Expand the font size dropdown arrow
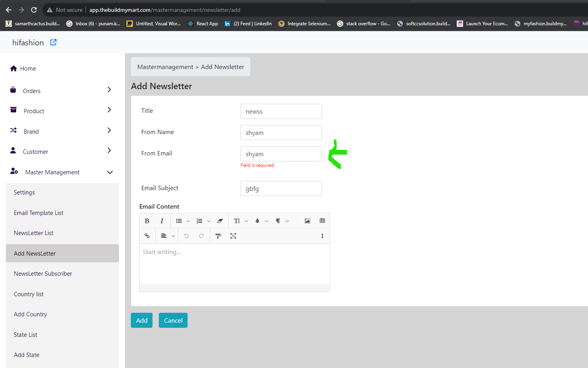588x368 pixels. [246, 221]
